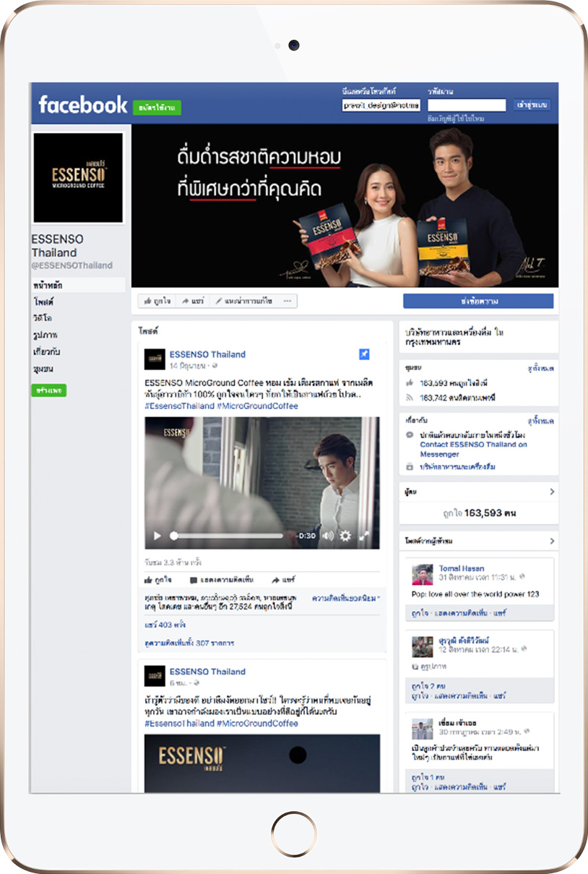Like the pinned video post
The height and width of the screenshot is (874, 588).
(158, 580)
